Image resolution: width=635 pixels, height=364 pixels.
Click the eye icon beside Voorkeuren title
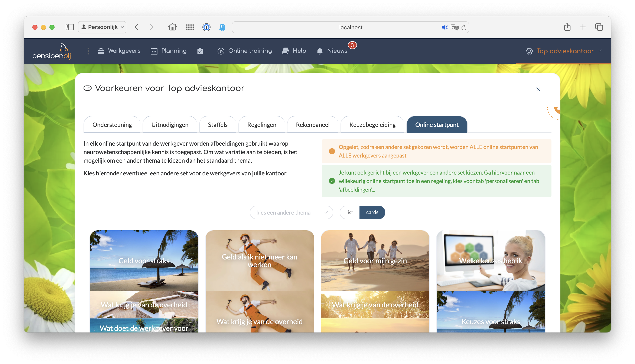point(88,88)
